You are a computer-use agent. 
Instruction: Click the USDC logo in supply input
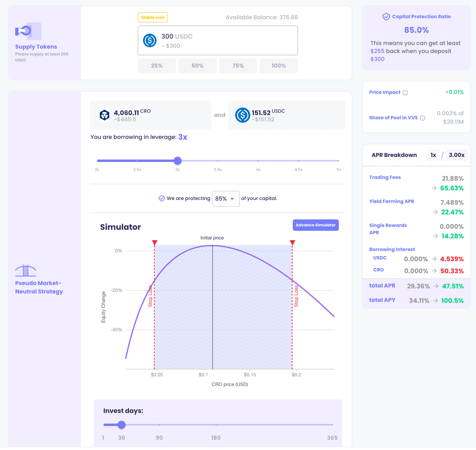tap(150, 40)
